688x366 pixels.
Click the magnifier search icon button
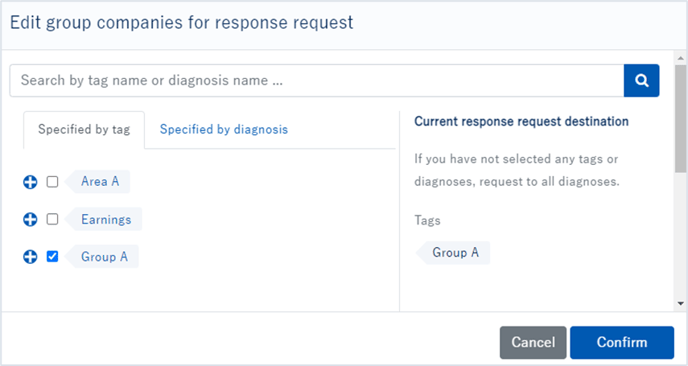click(641, 80)
